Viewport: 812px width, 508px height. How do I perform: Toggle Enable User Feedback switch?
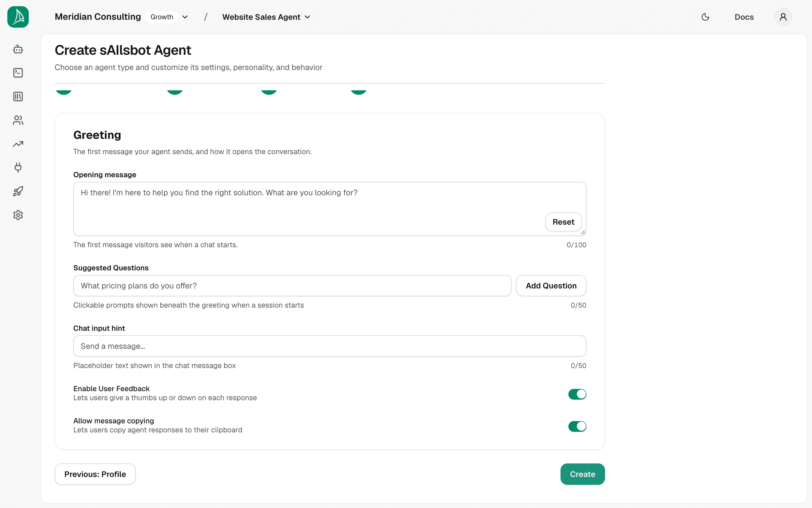click(x=577, y=394)
